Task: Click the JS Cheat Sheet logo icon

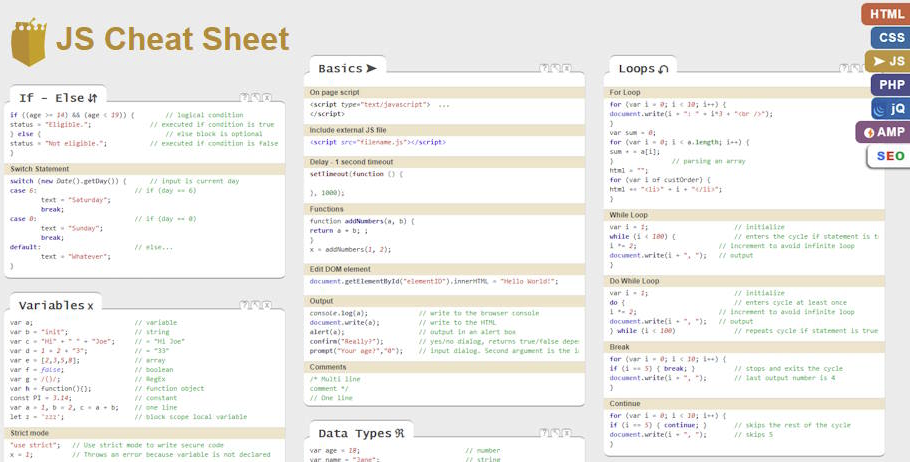Action: [x=29, y=40]
